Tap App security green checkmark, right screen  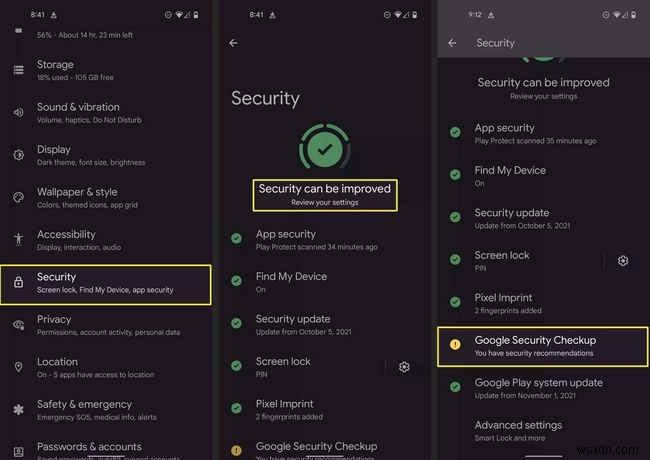point(455,132)
